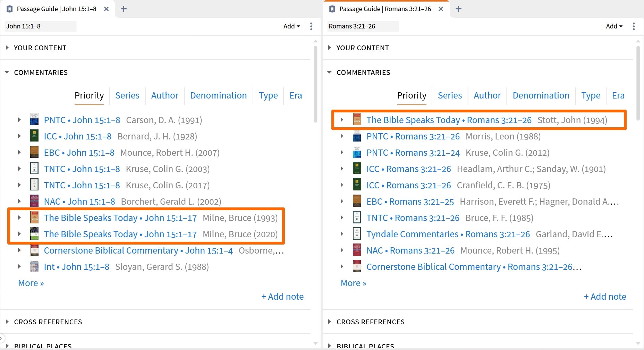Select the Passage Guide John 15:1–8 tab
This screenshot has width=644, height=350.
tap(57, 9)
